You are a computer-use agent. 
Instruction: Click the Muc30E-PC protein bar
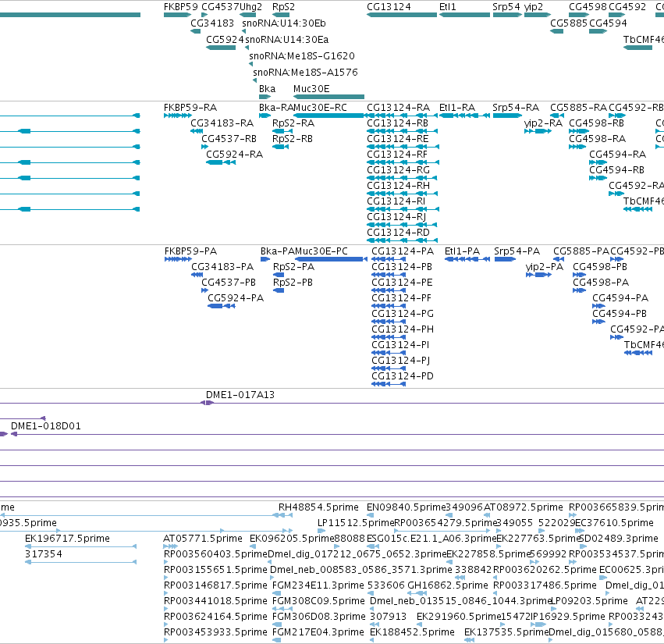[329, 259]
